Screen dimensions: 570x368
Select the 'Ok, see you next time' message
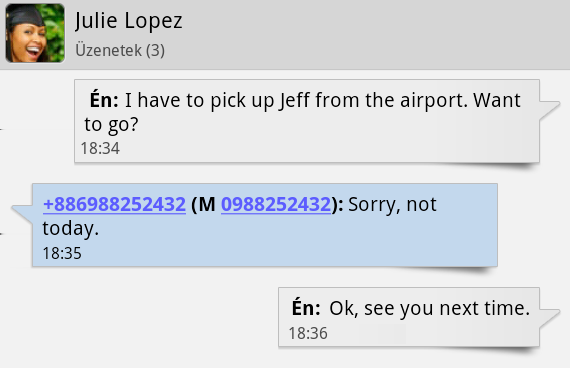[x=429, y=308]
